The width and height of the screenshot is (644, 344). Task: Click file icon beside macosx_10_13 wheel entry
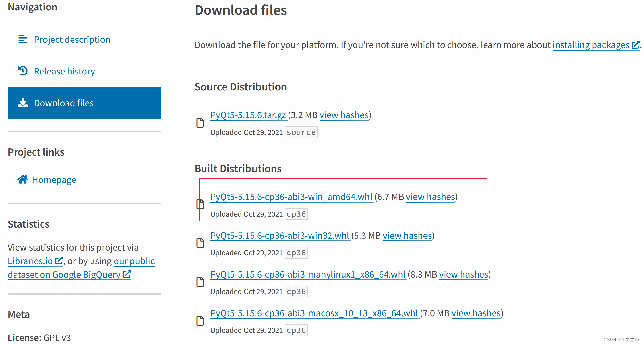tap(200, 320)
